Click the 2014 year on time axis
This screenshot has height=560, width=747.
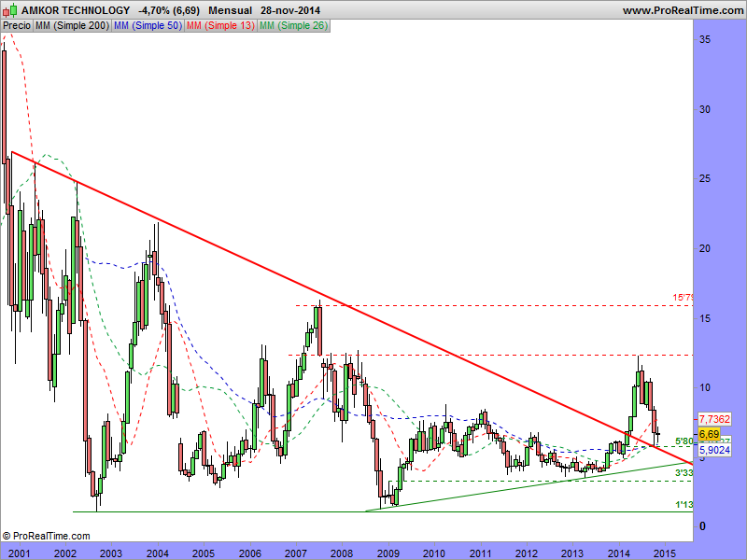[619, 553]
